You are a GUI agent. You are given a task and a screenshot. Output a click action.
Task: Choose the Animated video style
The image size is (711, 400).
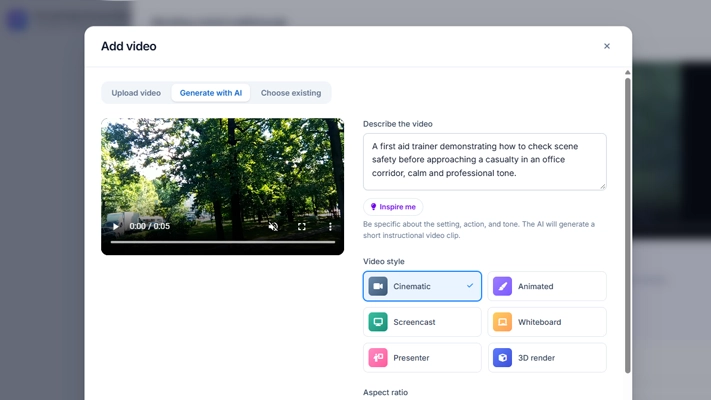[x=547, y=286]
